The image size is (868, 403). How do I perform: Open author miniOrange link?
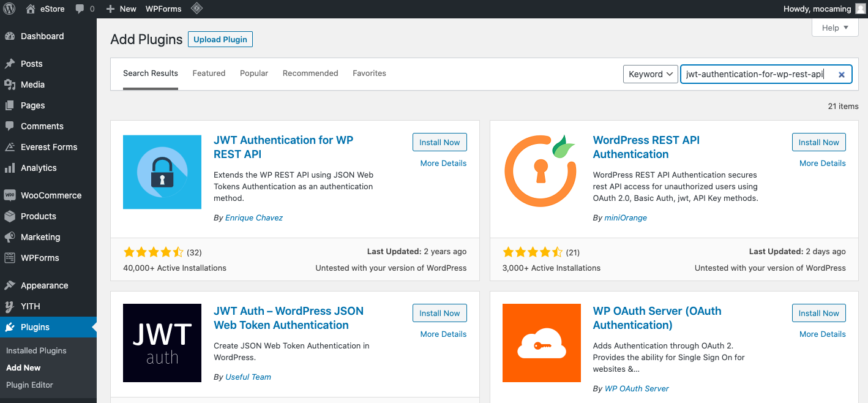[626, 217]
